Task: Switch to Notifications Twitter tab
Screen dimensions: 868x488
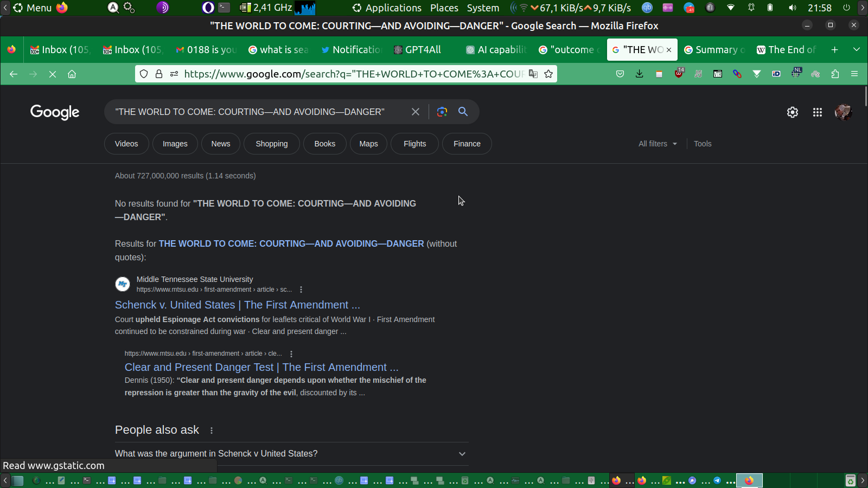Action: click(350, 49)
